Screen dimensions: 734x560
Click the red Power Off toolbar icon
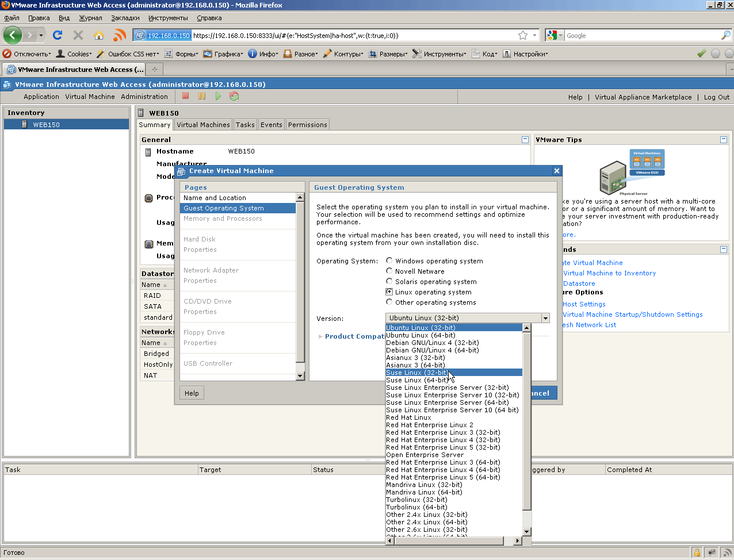point(185,96)
